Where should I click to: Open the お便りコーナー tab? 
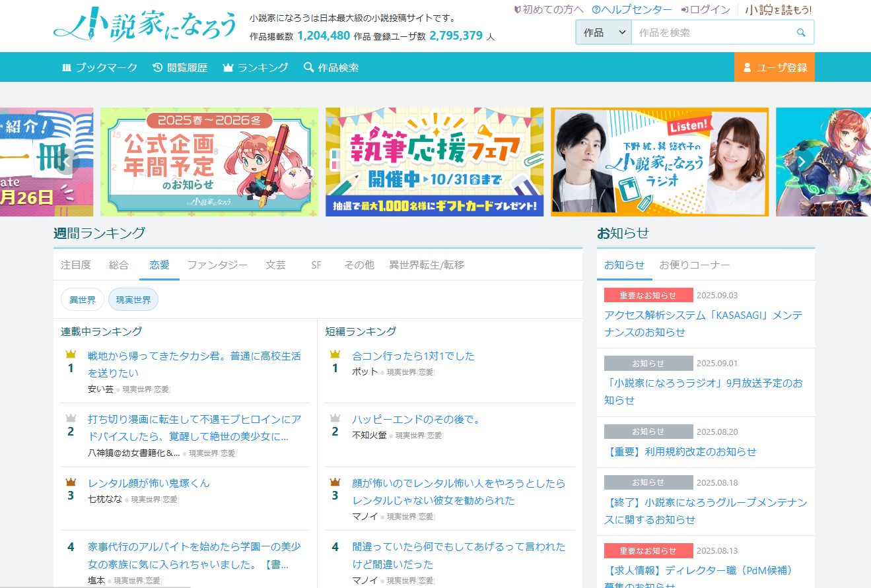coord(694,265)
